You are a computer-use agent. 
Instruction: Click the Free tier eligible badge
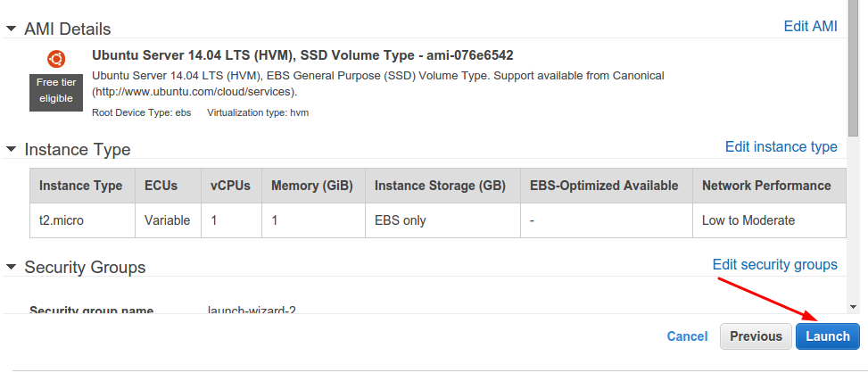tap(55, 90)
